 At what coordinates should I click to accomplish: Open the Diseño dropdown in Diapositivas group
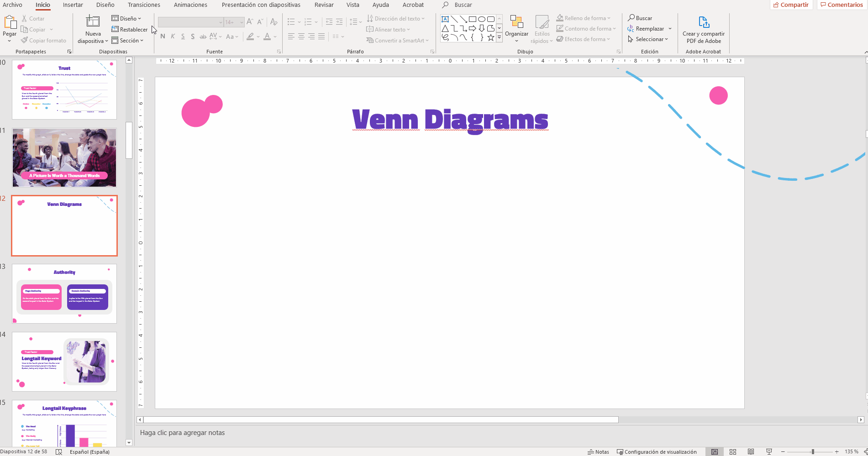click(x=127, y=18)
